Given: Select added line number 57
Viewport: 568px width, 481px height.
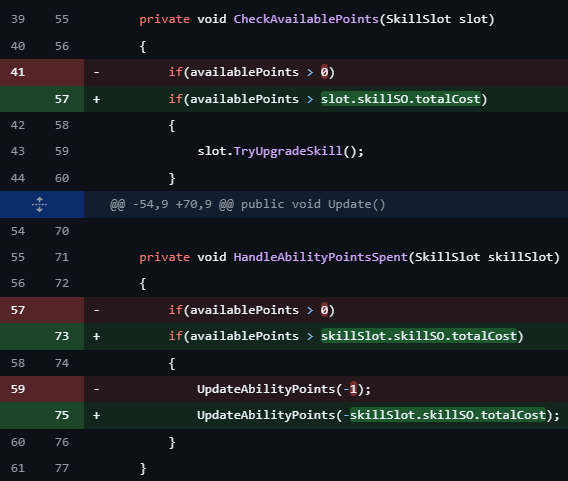Looking at the screenshot, I should click(62, 99).
